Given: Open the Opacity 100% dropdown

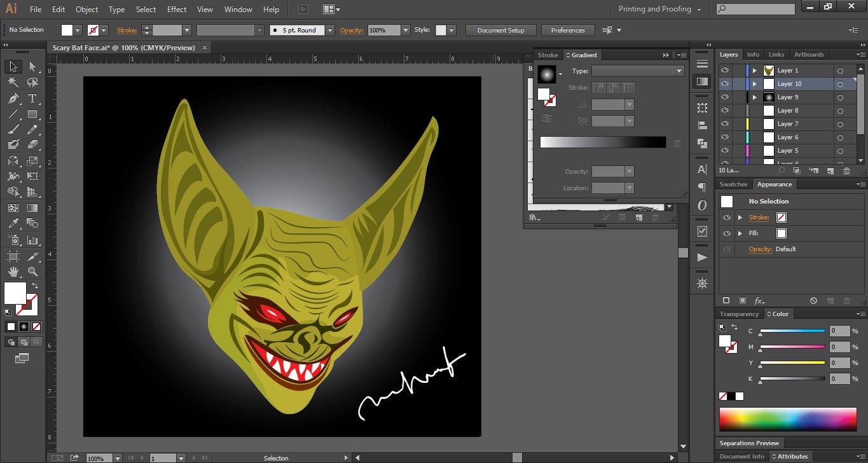Looking at the screenshot, I should pos(406,30).
